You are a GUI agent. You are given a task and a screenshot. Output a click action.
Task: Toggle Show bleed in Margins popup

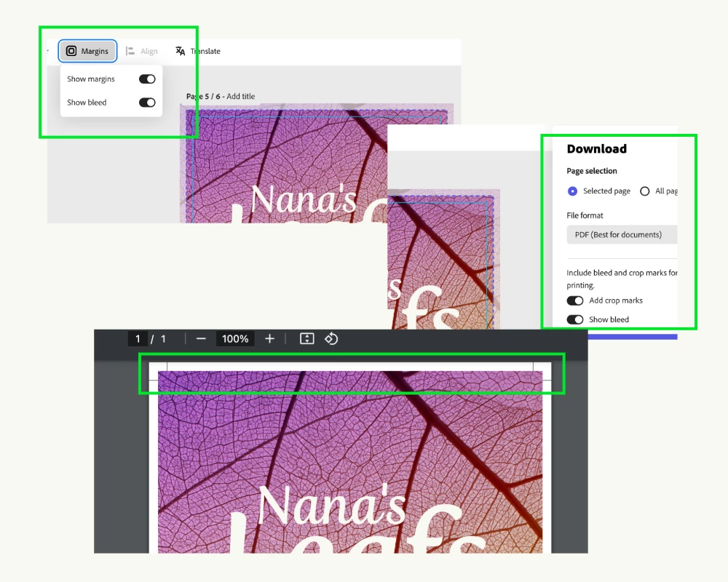pyautogui.click(x=147, y=102)
